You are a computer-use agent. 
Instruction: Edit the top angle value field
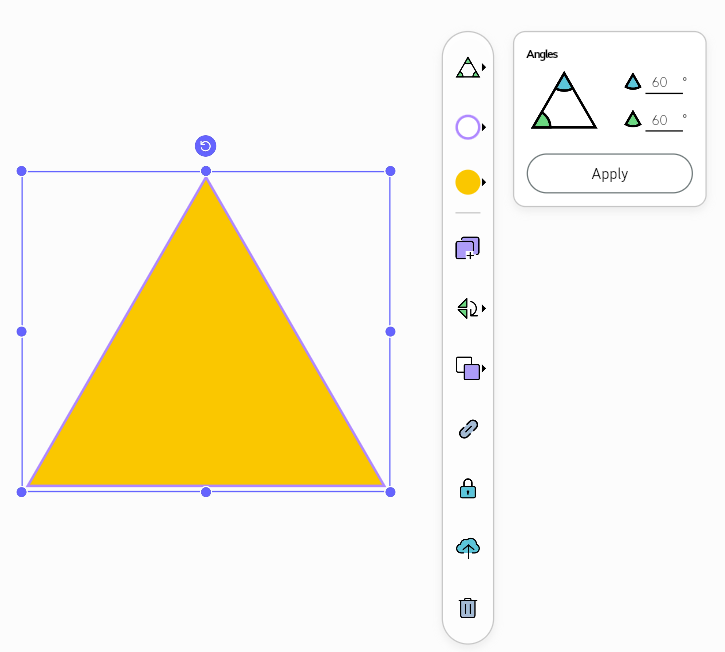[x=664, y=83]
